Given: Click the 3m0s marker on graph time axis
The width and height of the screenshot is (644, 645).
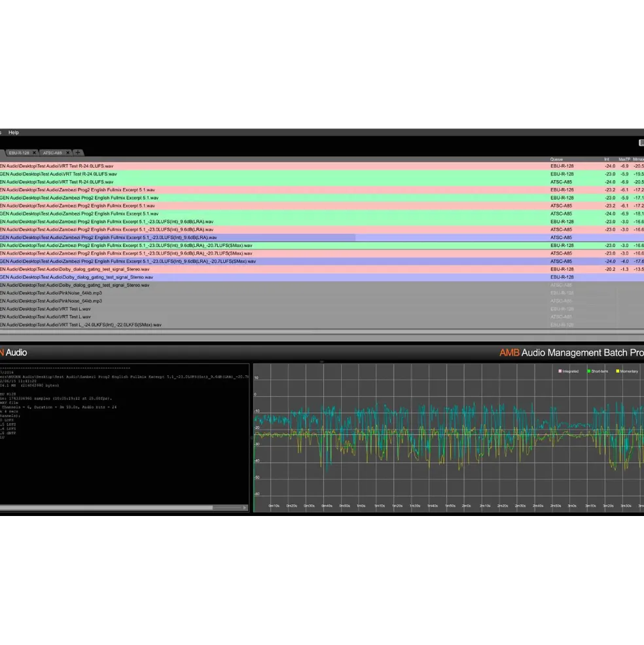Looking at the screenshot, I should pyautogui.click(x=572, y=506).
